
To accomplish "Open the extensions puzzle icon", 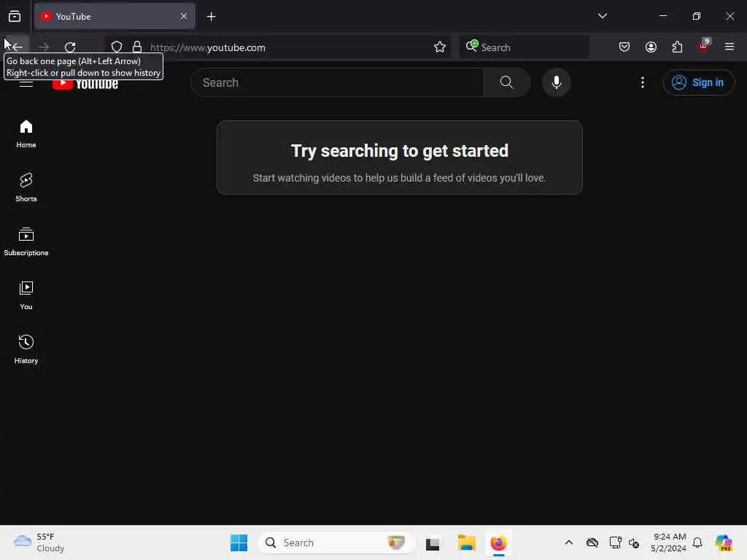I will tap(677, 47).
